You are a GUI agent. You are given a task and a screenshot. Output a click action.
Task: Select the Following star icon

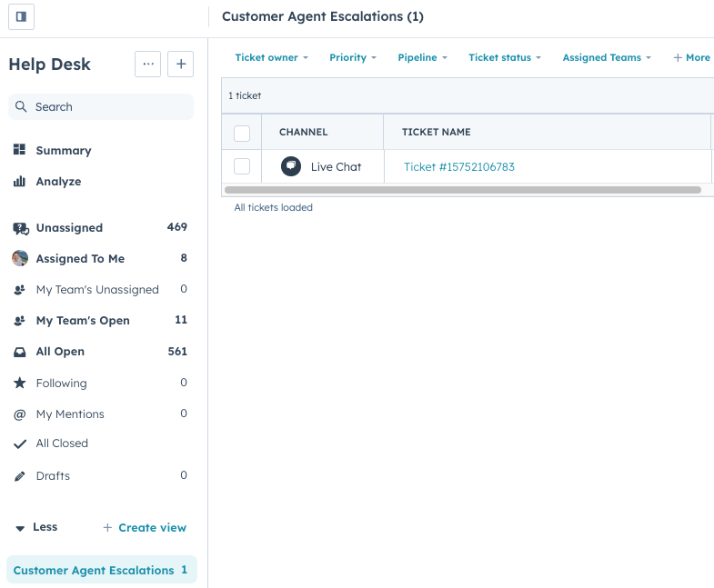pyautogui.click(x=19, y=384)
